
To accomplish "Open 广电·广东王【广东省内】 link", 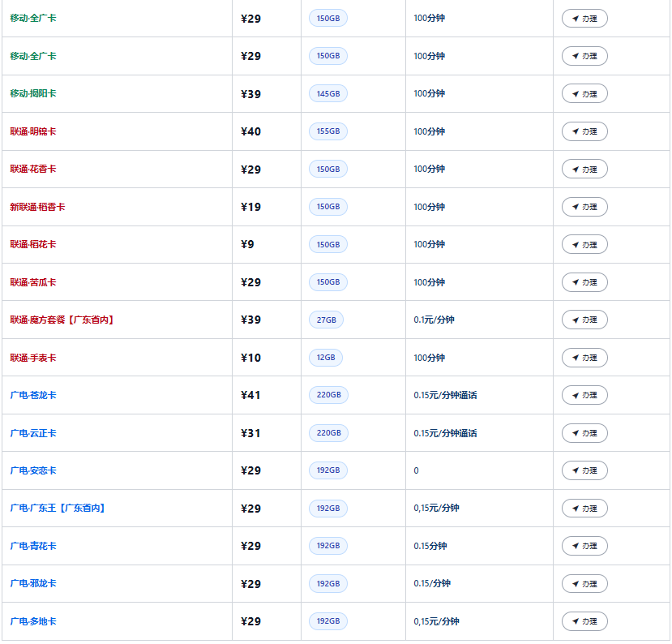I will pyautogui.click(x=58, y=508).
